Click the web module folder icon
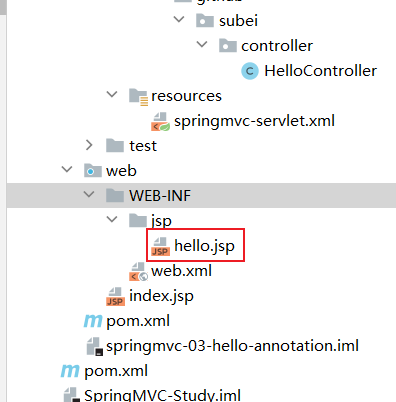Image resolution: width=396 pixels, height=402 pixels. coord(92,171)
